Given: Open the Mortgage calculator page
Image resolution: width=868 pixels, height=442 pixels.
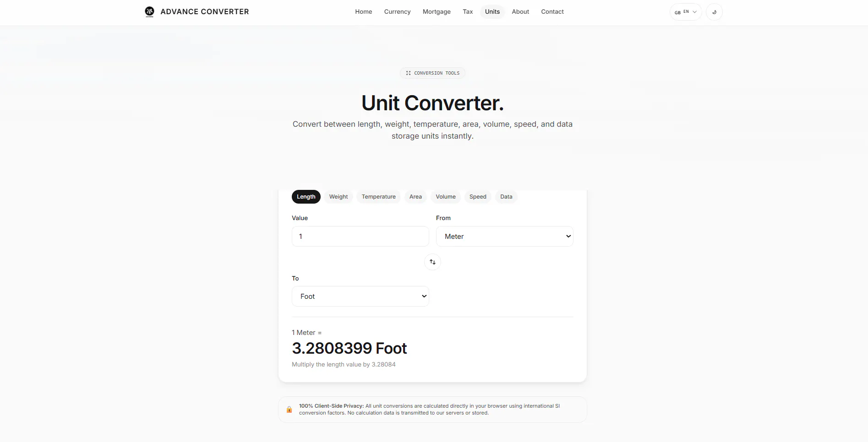Looking at the screenshot, I should tap(437, 12).
